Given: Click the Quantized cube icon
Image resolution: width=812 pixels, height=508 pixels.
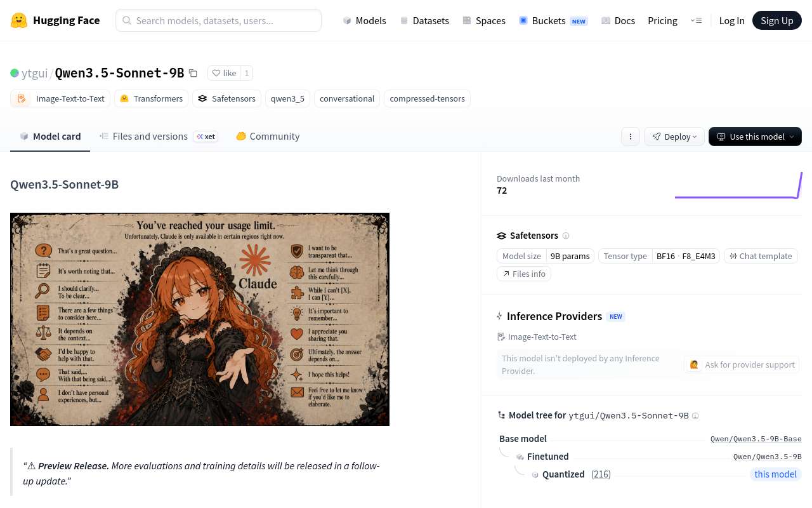Looking at the screenshot, I should click(535, 474).
